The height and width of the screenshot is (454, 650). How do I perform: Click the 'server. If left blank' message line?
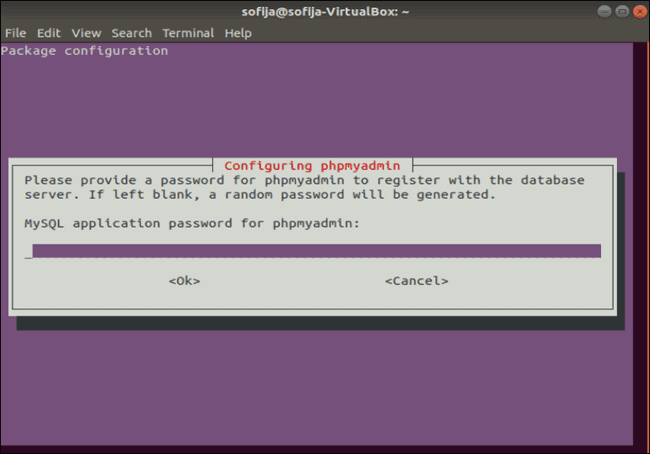[x=260, y=194]
